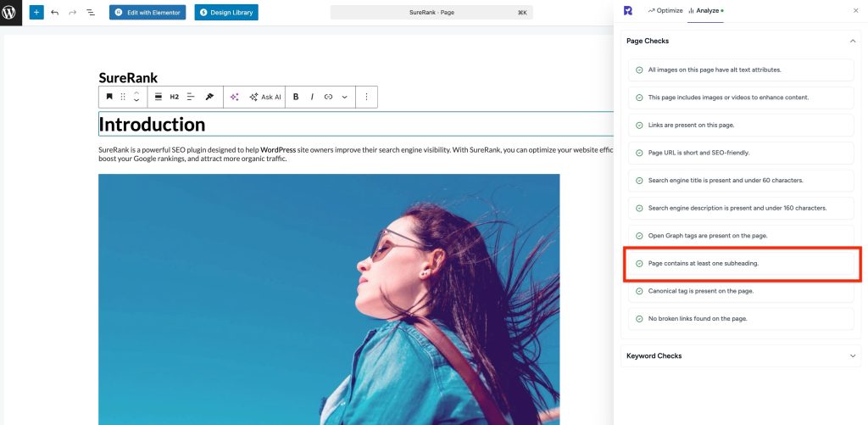The image size is (868, 425).
Task: Switch to the Optimize tab
Action: point(665,10)
